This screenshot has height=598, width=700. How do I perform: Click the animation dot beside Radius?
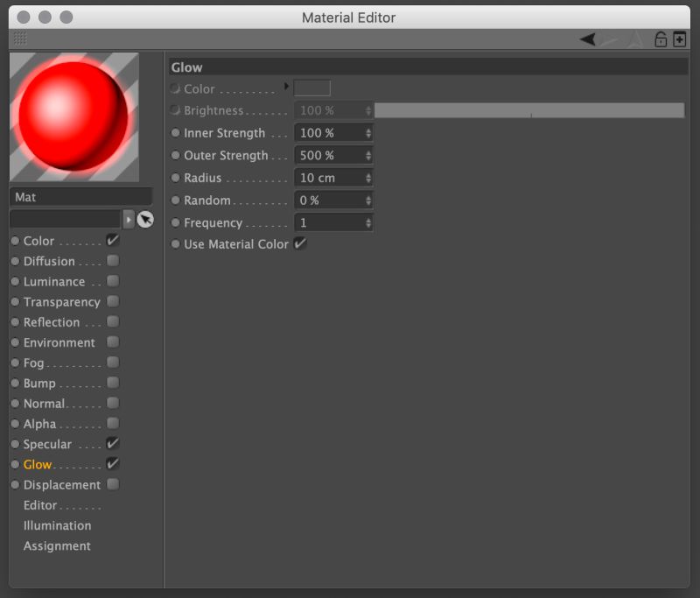click(x=176, y=178)
